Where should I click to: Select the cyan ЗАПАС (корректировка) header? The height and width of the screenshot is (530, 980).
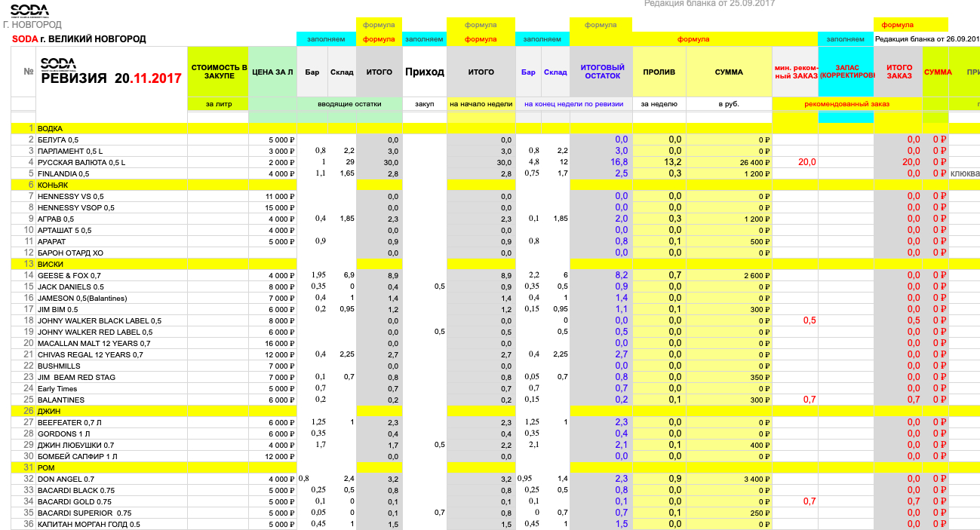[x=845, y=72]
